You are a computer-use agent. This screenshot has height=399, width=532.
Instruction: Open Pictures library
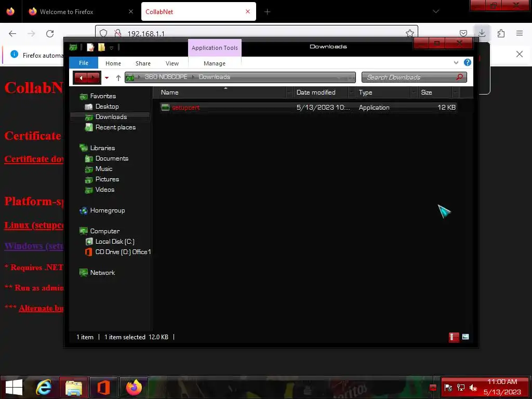pos(107,179)
